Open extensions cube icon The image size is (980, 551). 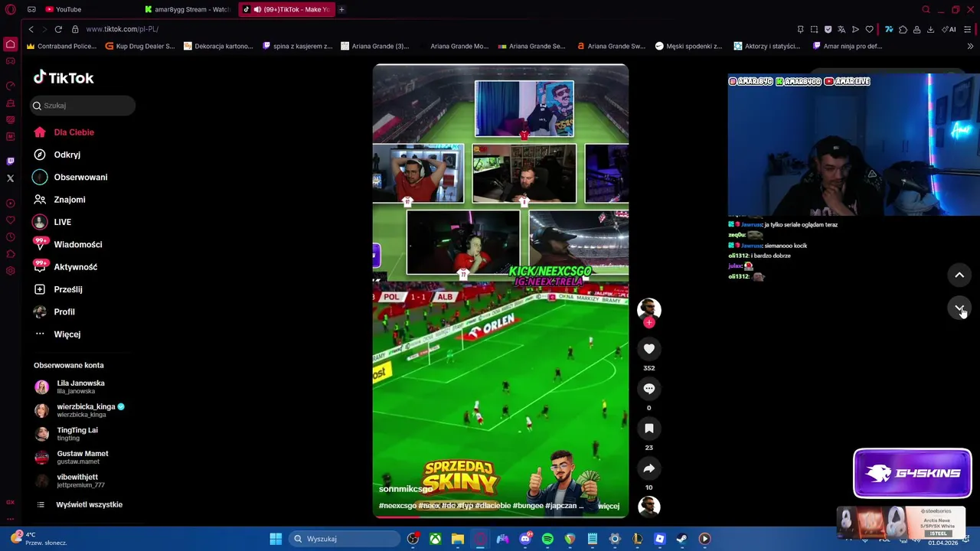(x=903, y=29)
